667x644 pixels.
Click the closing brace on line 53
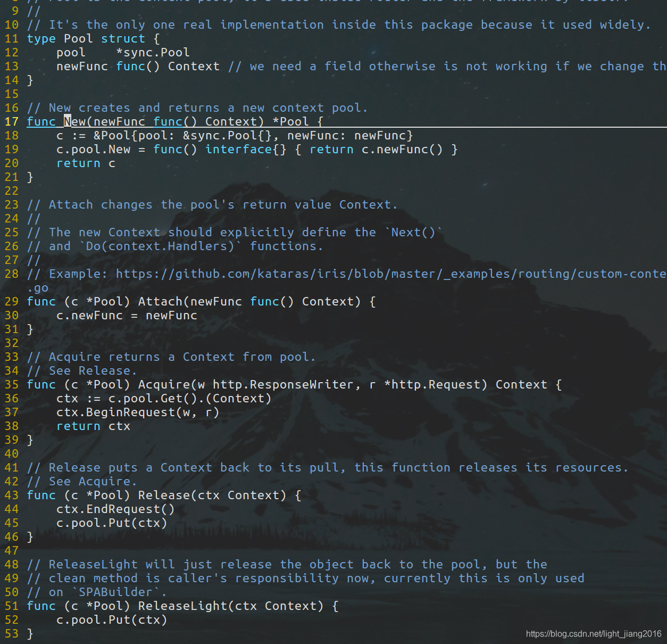[30, 633]
